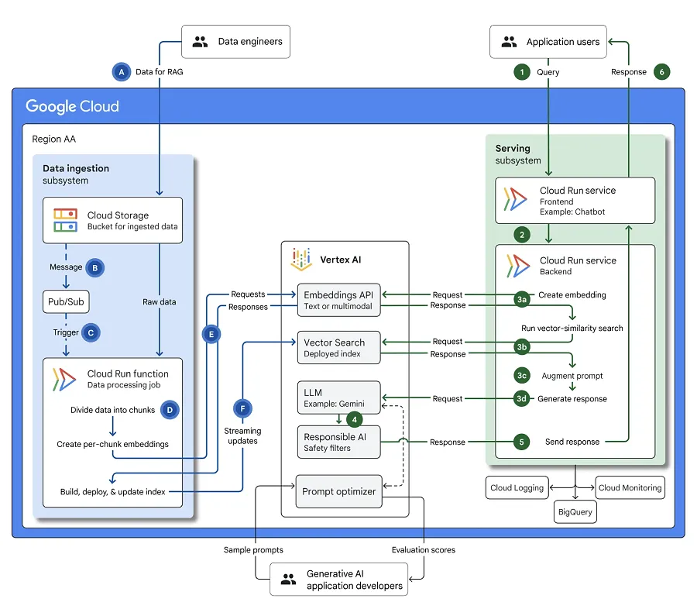
Task: Click the Generative AI application developers label
Action: tap(354, 580)
